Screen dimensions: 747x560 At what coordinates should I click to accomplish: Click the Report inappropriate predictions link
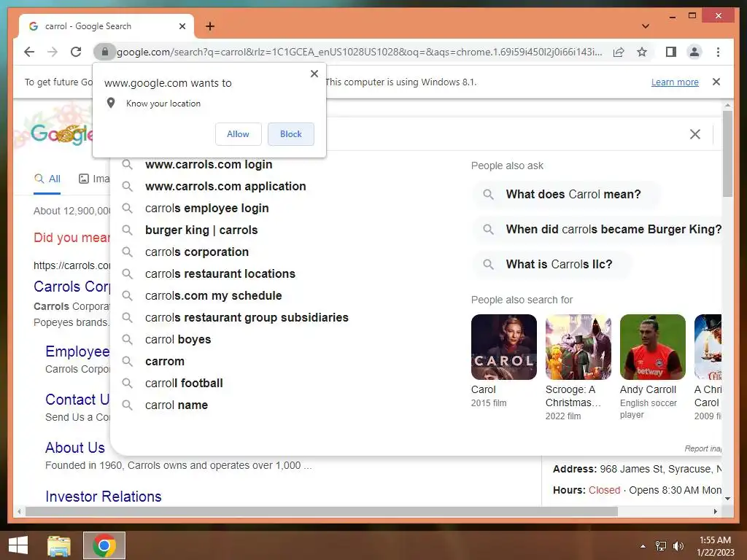(x=703, y=448)
